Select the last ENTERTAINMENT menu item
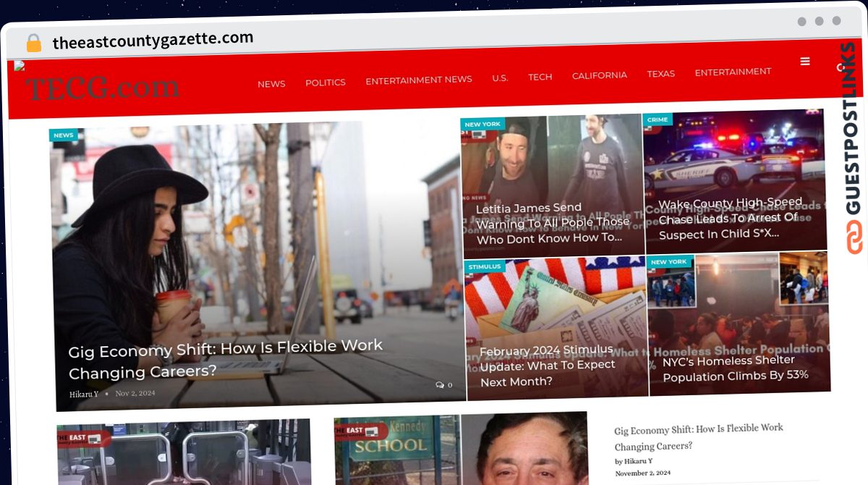 (x=733, y=72)
